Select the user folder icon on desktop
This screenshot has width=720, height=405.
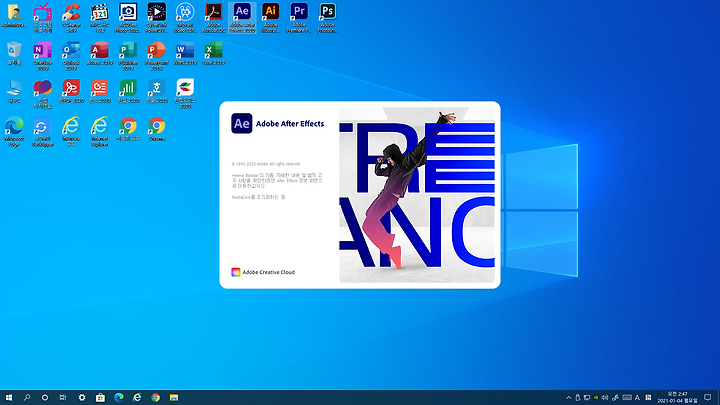(14, 15)
